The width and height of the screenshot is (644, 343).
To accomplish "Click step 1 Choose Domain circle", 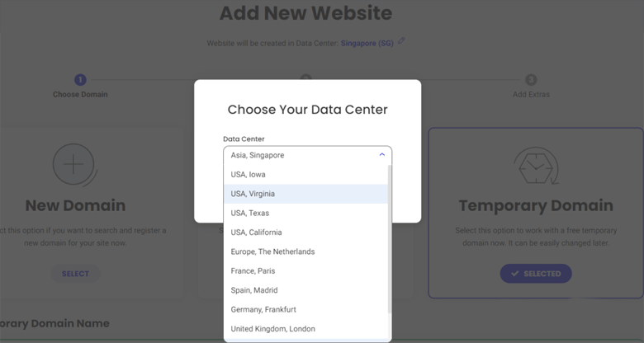I will tap(80, 80).
